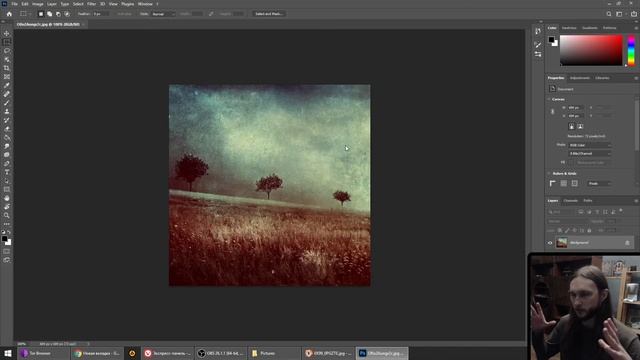Image resolution: width=640 pixels, height=360 pixels.
Task: Set canvas to landscape orientation icon
Action: (x=580, y=127)
